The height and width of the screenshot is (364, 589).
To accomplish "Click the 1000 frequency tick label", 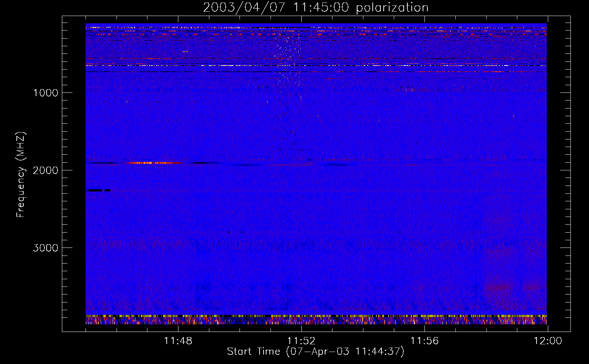I will pyautogui.click(x=46, y=92).
